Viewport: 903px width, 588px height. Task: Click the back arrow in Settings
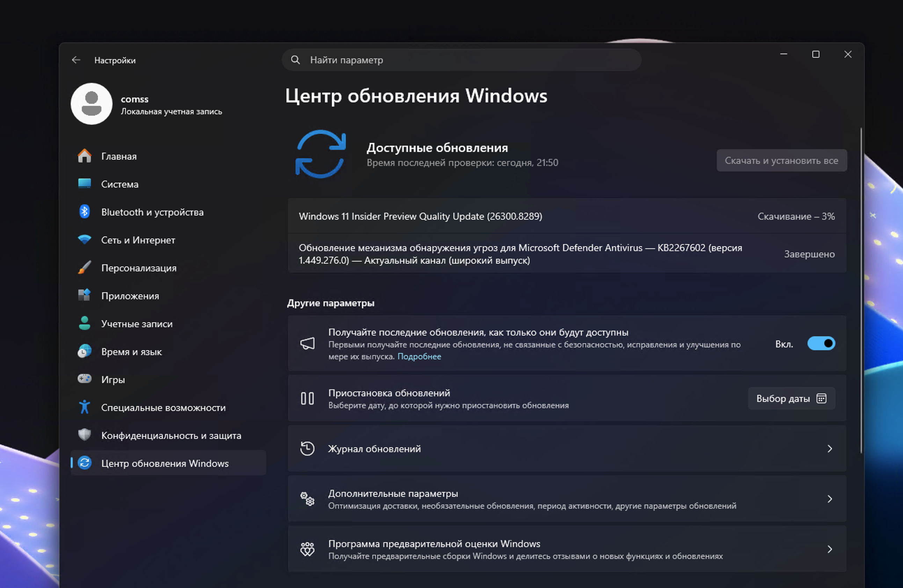(76, 60)
